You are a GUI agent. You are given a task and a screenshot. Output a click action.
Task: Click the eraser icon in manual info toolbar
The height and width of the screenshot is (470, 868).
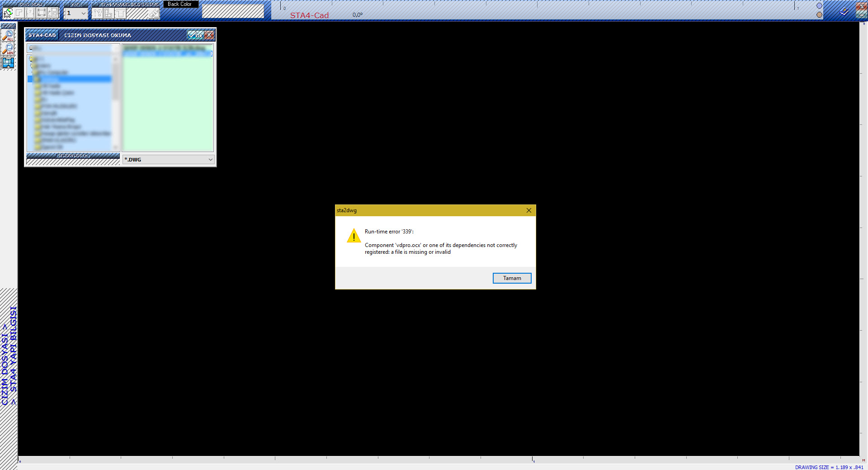tap(154, 14)
